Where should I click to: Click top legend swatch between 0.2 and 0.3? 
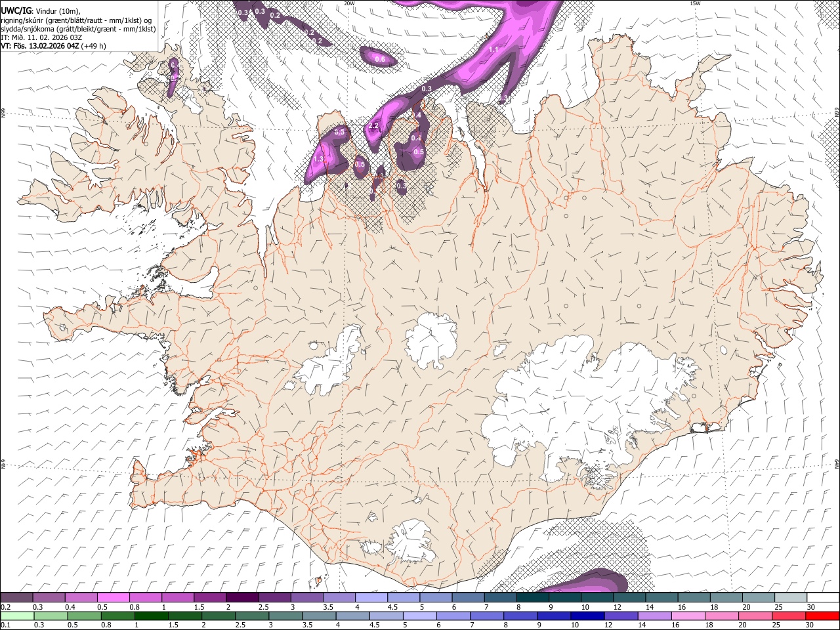[16, 597]
